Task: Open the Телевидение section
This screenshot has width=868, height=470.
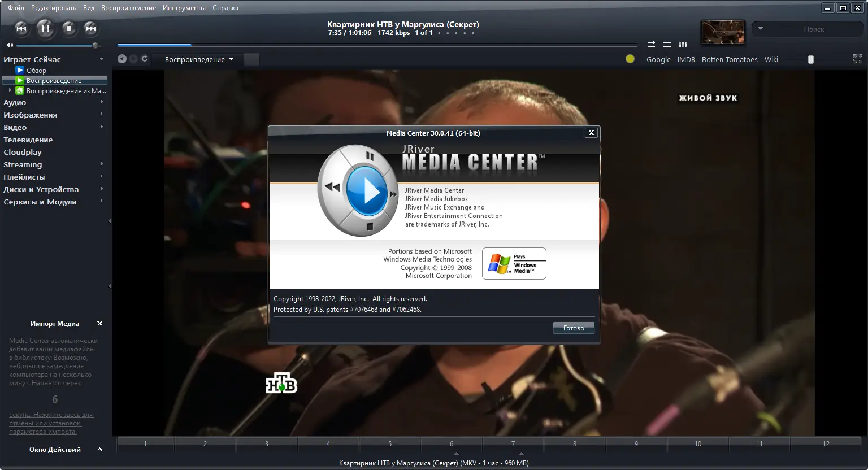Action: pos(28,140)
